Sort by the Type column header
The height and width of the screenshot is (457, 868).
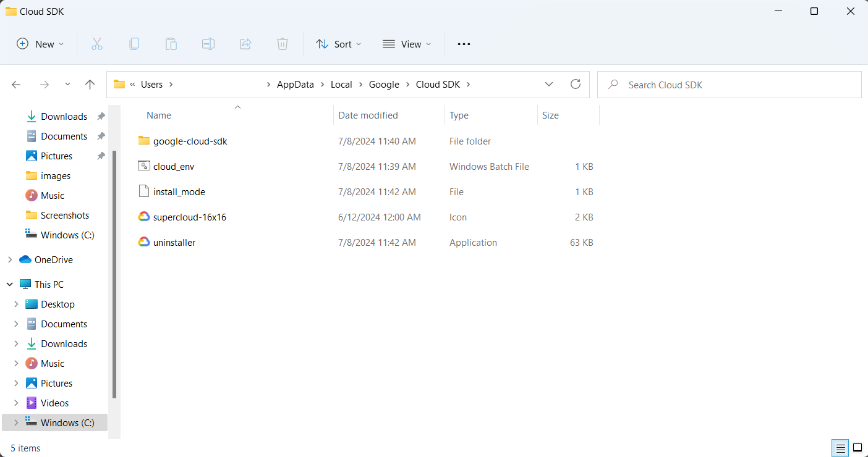click(459, 115)
